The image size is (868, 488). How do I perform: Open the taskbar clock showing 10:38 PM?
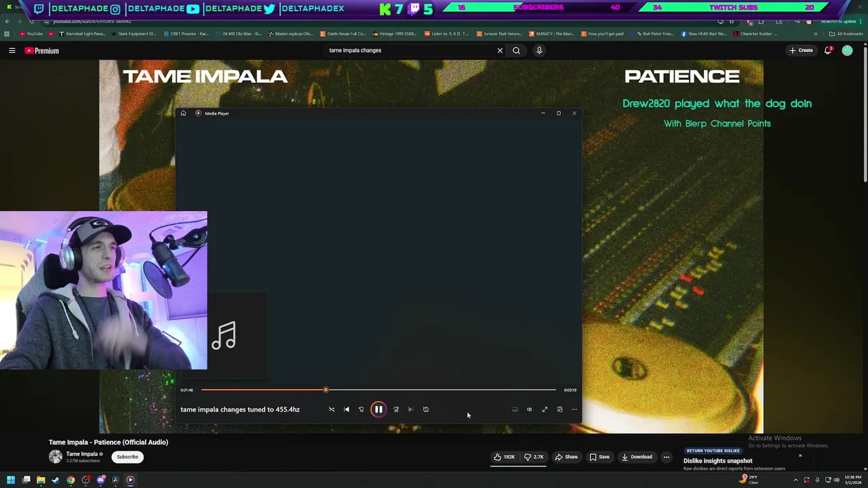point(852,480)
